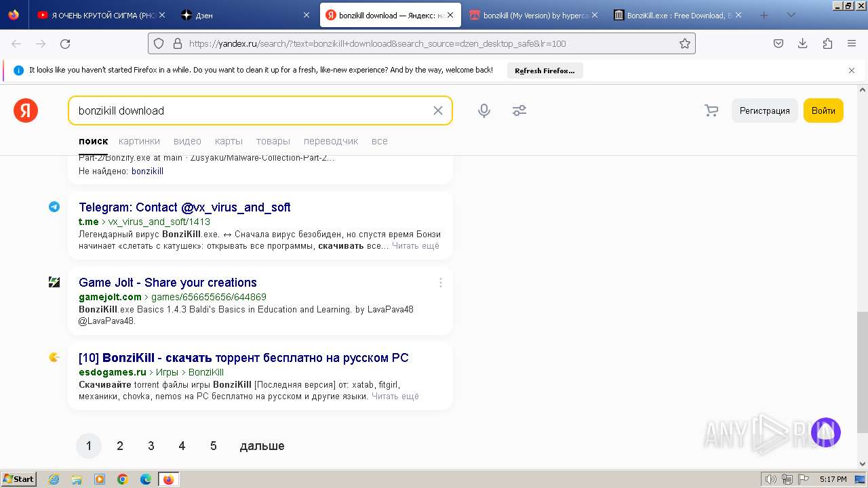Click the esdogames.ru domain link

coord(113,372)
